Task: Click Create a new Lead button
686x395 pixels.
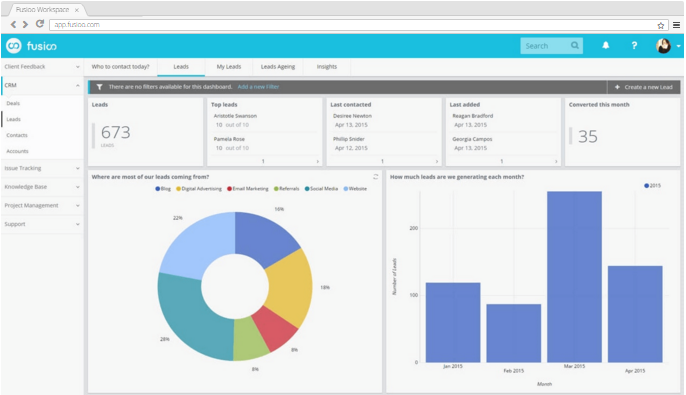Action: coord(643,87)
